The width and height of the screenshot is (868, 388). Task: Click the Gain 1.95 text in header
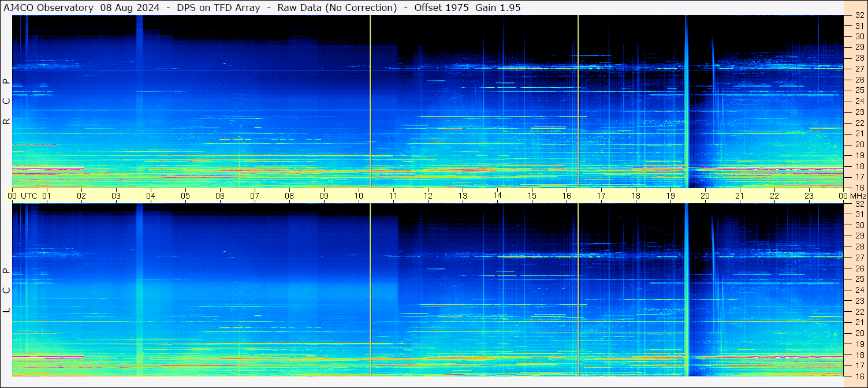497,8
